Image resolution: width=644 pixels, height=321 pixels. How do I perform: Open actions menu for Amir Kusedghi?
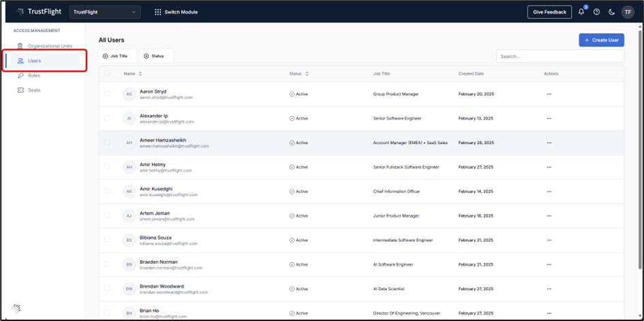click(549, 191)
